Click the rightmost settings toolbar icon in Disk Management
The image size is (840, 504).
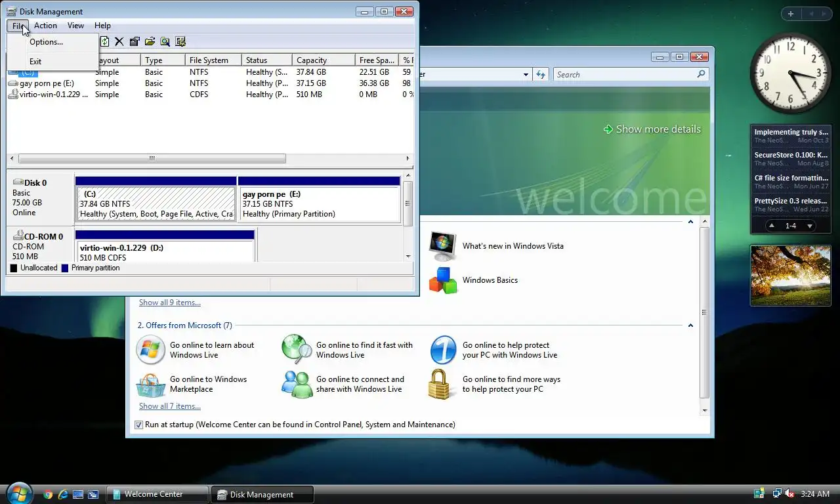[180, 41]
